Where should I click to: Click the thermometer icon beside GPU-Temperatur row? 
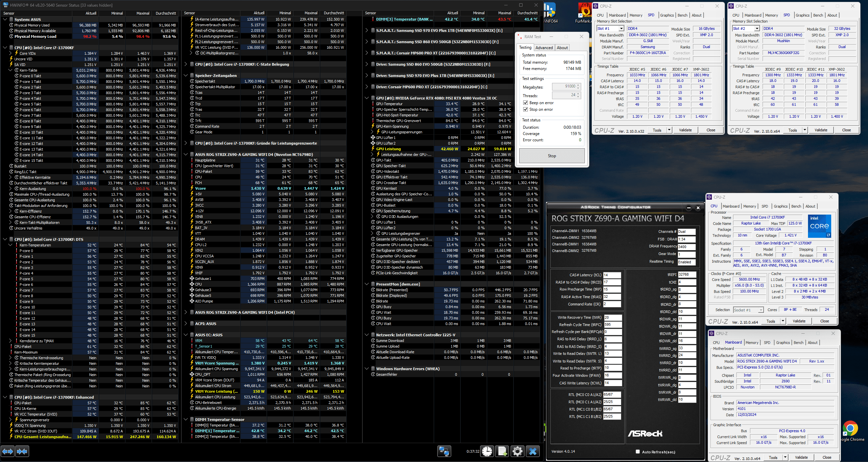[x=373, y=104]
